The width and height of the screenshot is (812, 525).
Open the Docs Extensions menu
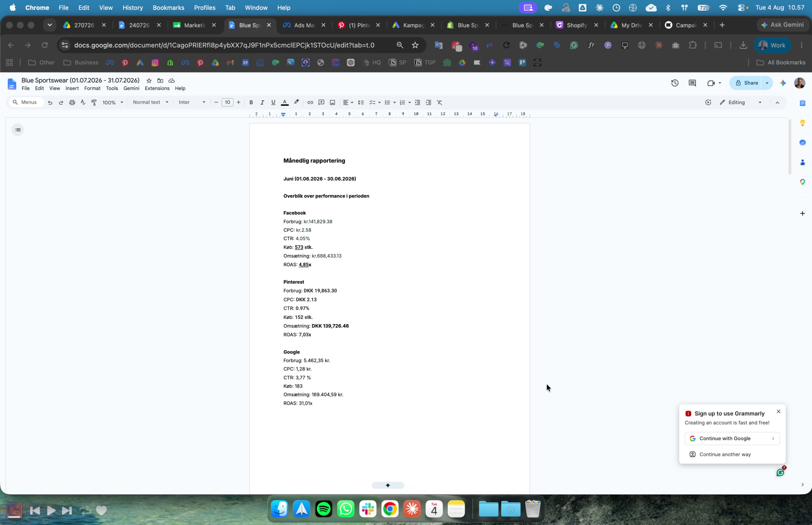coord(157,88)
